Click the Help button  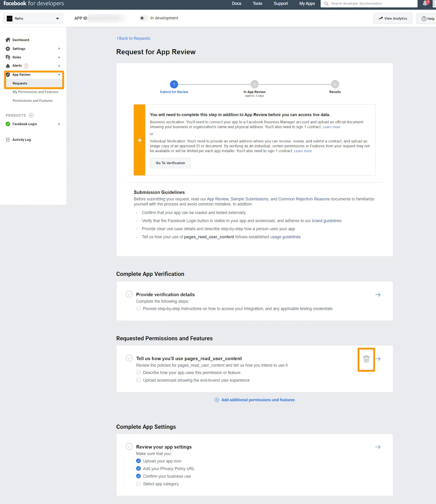(428, 19)
